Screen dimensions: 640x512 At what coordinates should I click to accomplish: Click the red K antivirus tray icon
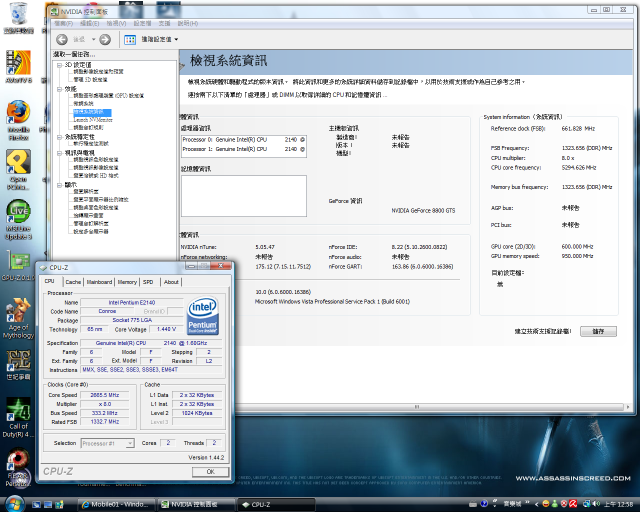(573, 504)
